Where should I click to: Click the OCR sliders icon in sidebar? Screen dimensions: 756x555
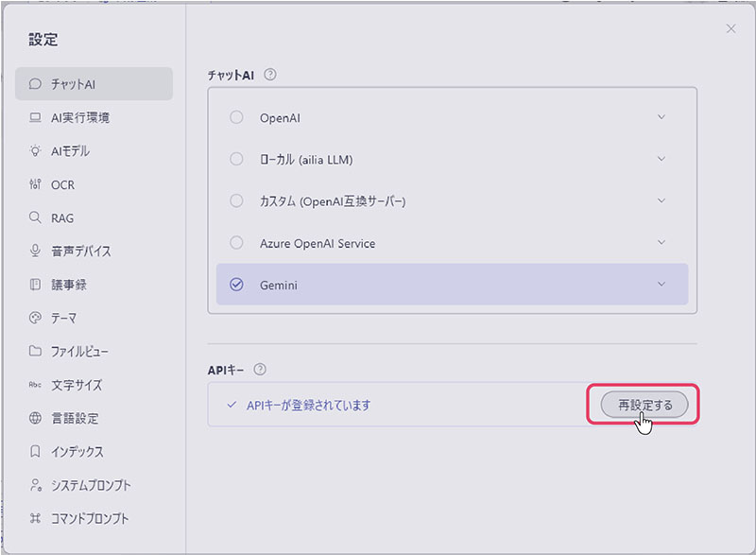[x=35, y=184]
